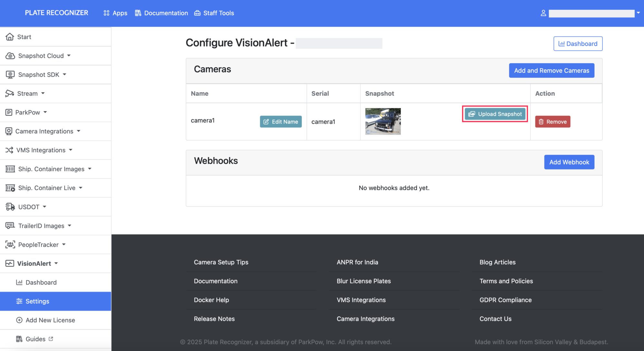Image resolution: width=644 pixels, height=351 pixels.
Task: Click Add and Remove Cameras button
Action: 551,70
